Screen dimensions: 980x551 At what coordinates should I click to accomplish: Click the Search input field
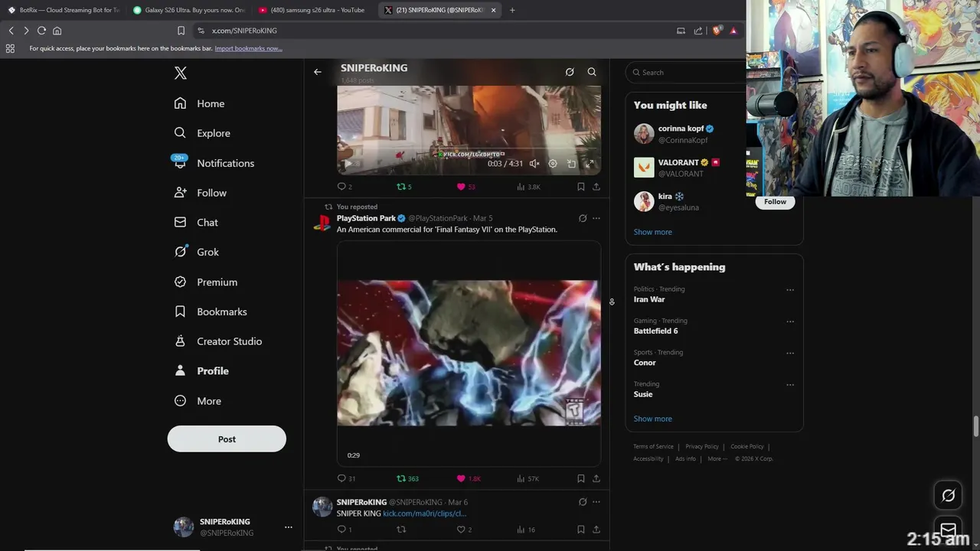685,73
